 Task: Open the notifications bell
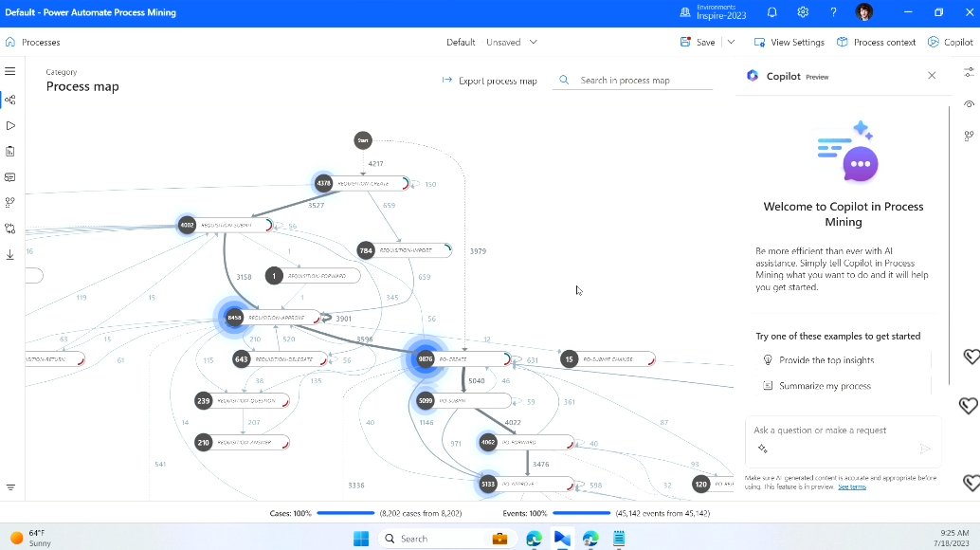[771, 12]
